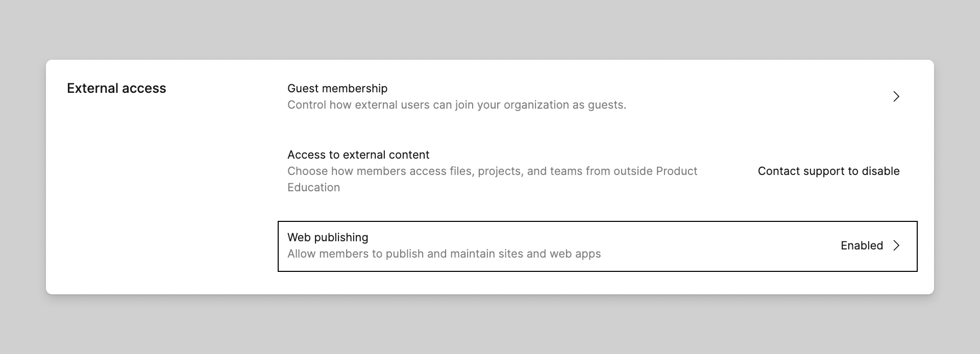Click the Guest membership title
The width and height of the screenshot is (980, 354).
tap(337, 88)
